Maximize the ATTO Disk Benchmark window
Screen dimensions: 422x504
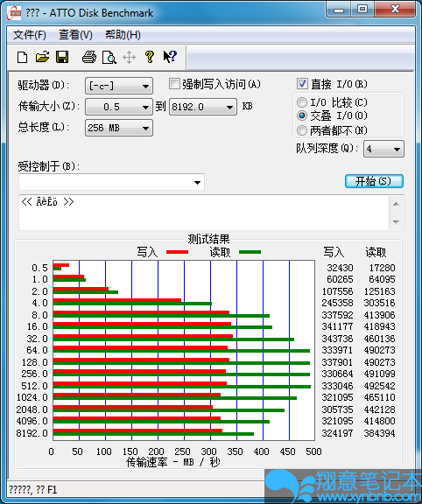(x=362, y=10)
